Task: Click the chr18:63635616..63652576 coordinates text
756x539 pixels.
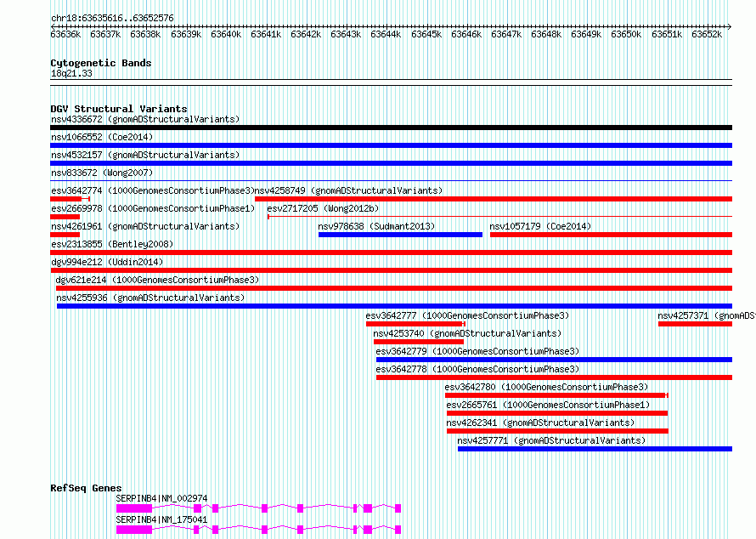Action: click(x=112, y=18)
